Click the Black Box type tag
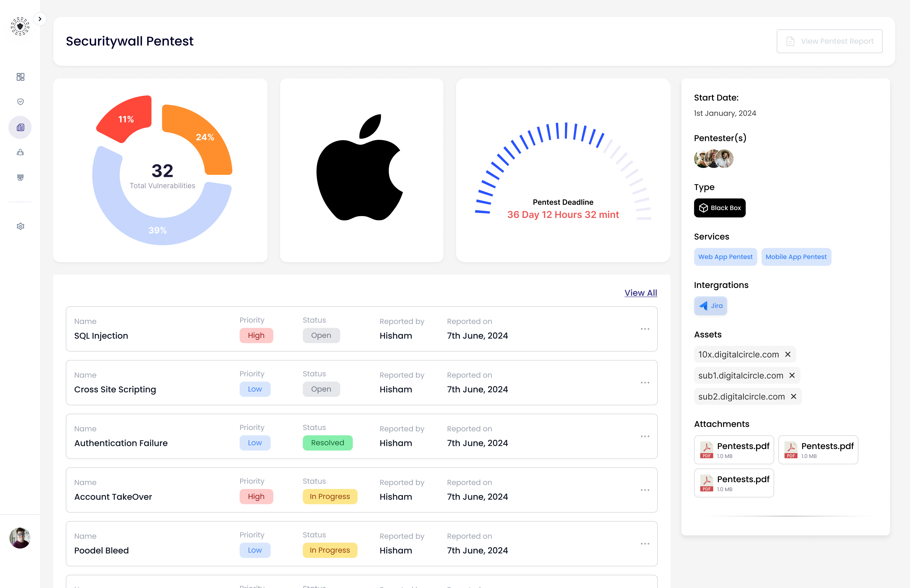This screenshot has height=588, width=910. click(x=719, y=208)
